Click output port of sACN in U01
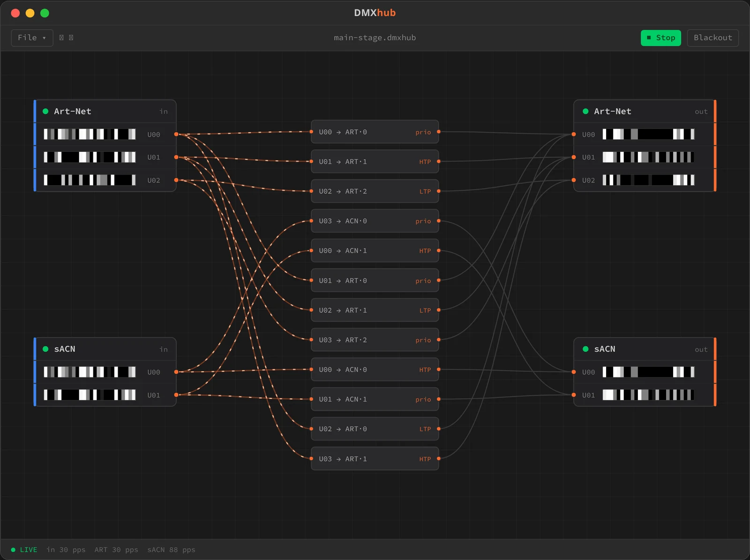The height and width of the screenshot is (560, 750). coord(176,395)
